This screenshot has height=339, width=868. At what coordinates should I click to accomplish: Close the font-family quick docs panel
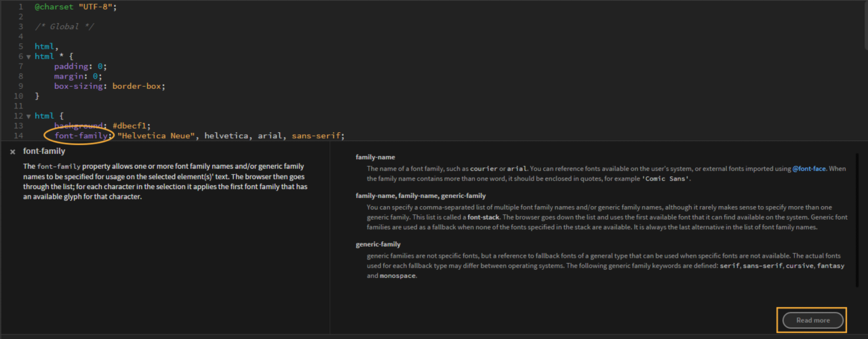pos(13,152)
